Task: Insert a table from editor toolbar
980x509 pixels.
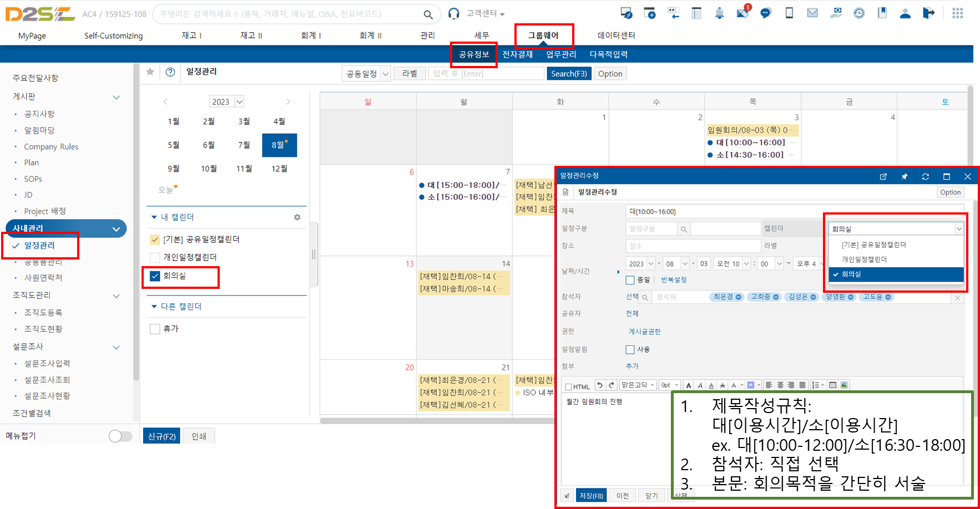Action: pyautogui.click(x=832, y=385)
